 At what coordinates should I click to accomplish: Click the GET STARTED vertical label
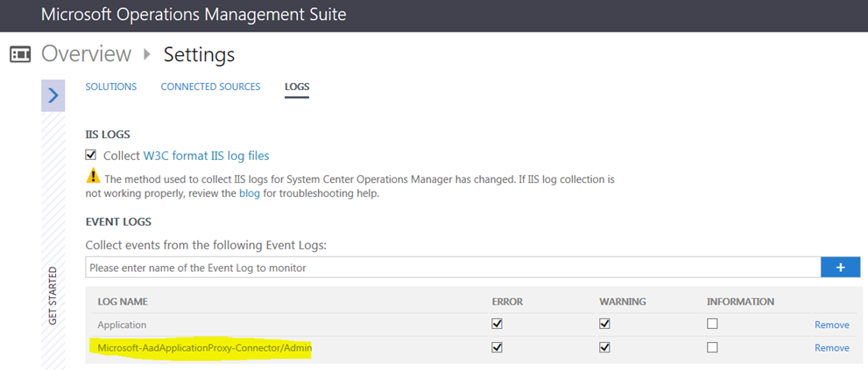[x=53, y=296]
